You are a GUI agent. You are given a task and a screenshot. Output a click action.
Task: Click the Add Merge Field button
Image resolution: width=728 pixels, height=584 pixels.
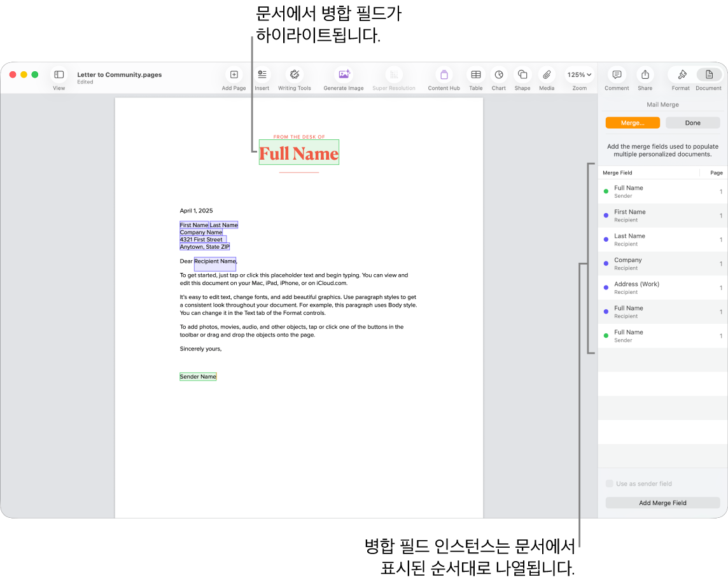pos(662,503)
